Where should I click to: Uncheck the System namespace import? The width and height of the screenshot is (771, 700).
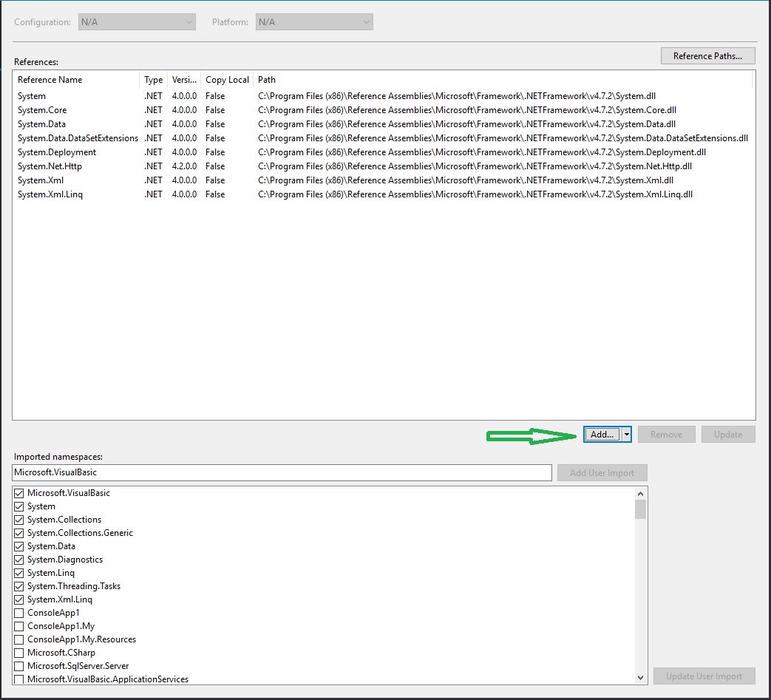pyautogui.click(x=19, y=506)
